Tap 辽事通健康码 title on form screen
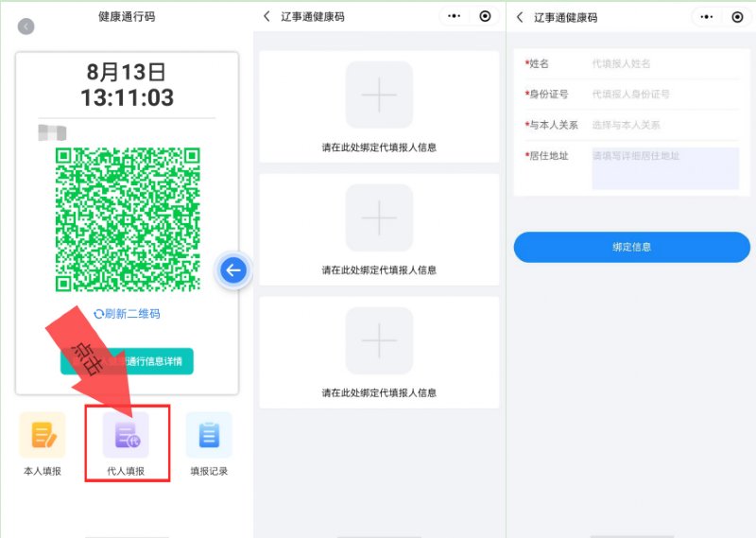 (x=565, y=18)
